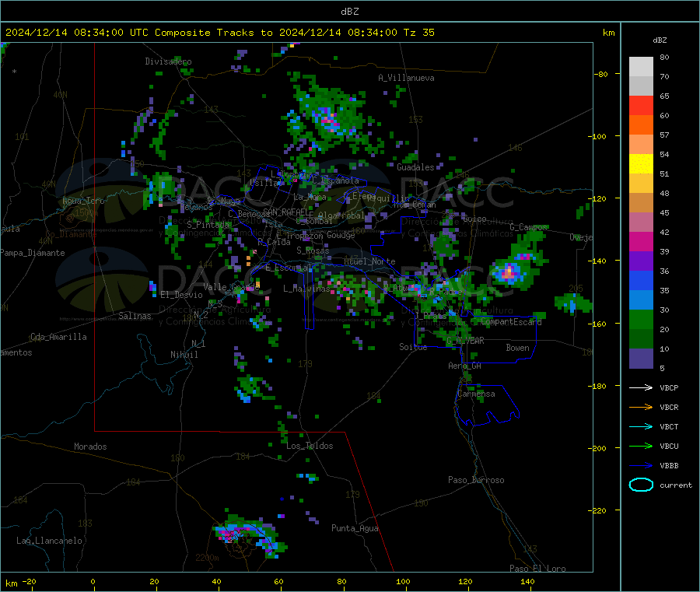
Task: Click the Carmensa map label
Action: coord(476,394)
